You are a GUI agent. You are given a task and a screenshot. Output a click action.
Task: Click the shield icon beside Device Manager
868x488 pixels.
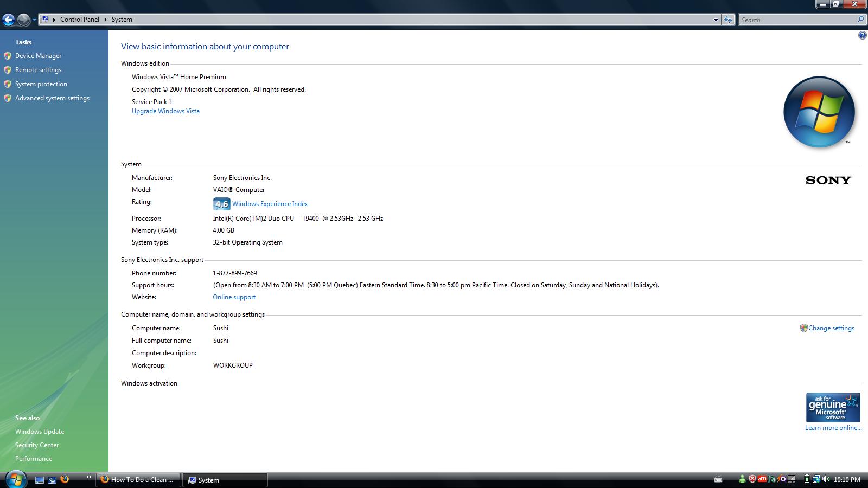point(8,56)
